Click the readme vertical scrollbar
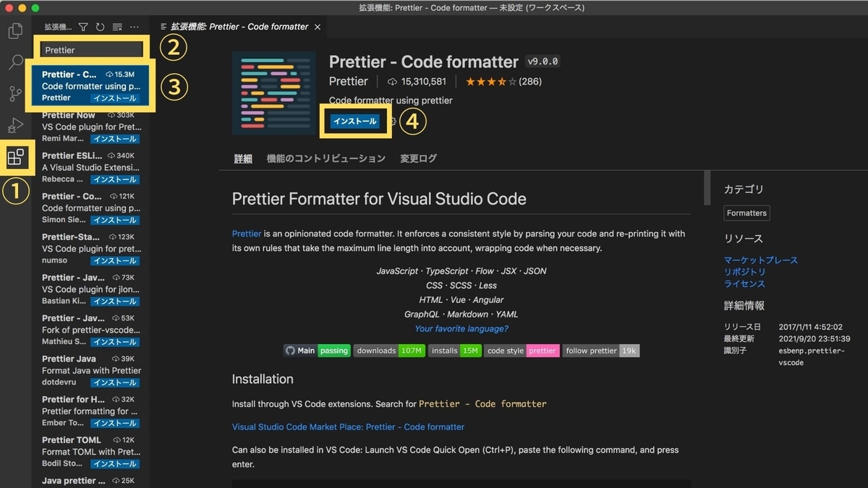The image size is (868, 488). coord(707,189)
